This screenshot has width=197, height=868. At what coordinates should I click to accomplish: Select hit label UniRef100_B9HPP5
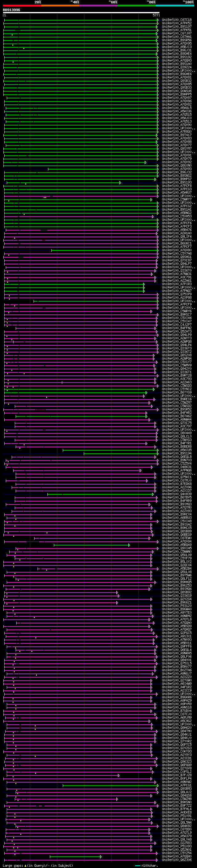(177, 94)
